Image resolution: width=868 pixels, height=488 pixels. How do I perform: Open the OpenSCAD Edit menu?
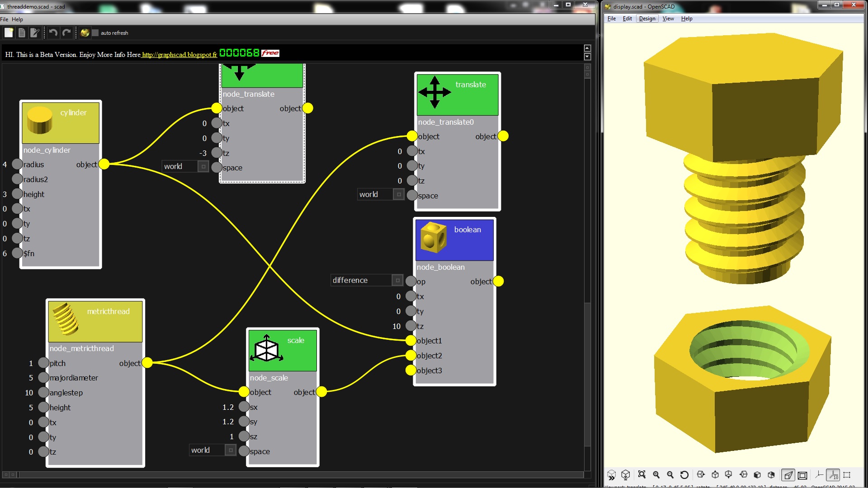click(x=627, y=19)
